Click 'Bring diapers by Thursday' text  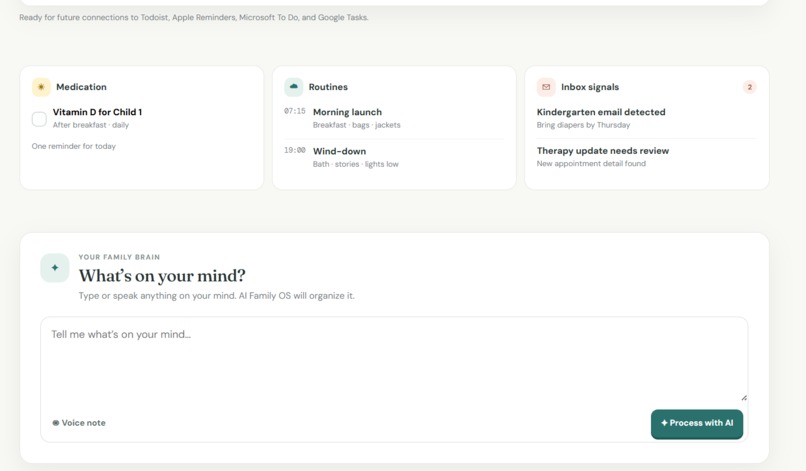tap(583, 125)
